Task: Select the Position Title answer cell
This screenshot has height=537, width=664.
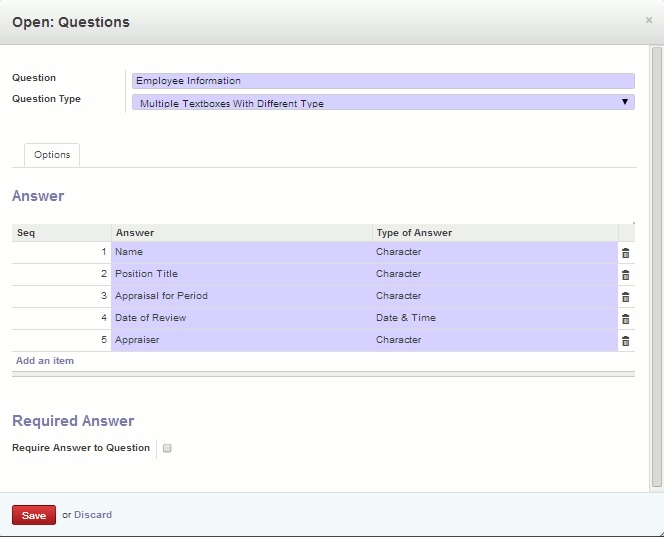Action: point(241,274)
